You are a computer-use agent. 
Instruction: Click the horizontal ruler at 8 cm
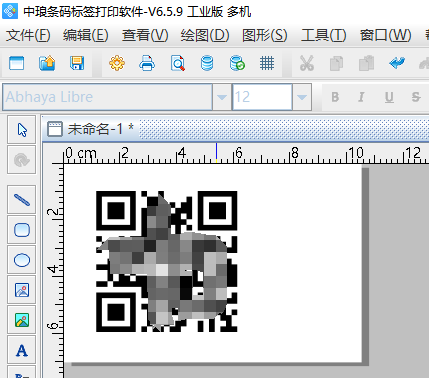coord(295,154)
